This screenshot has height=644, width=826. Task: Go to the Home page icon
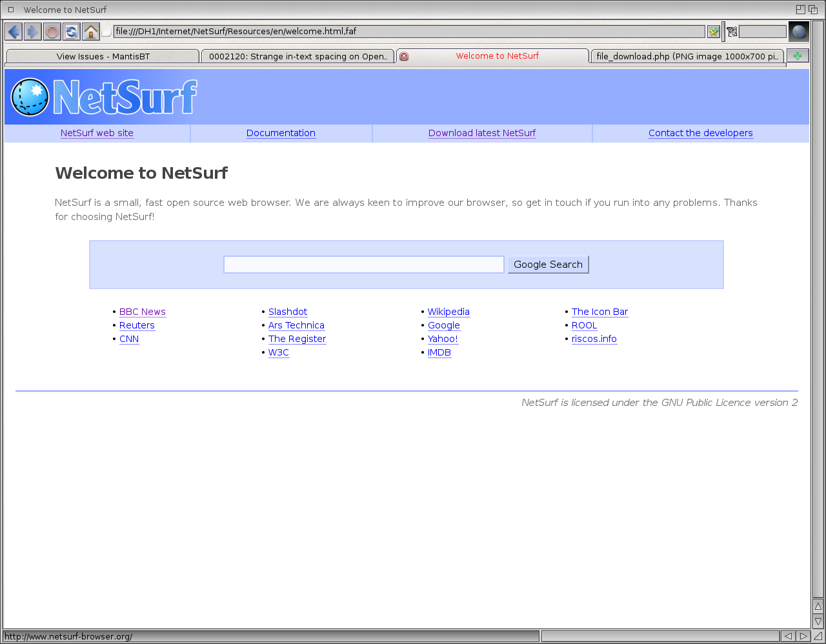coord(91,32)
